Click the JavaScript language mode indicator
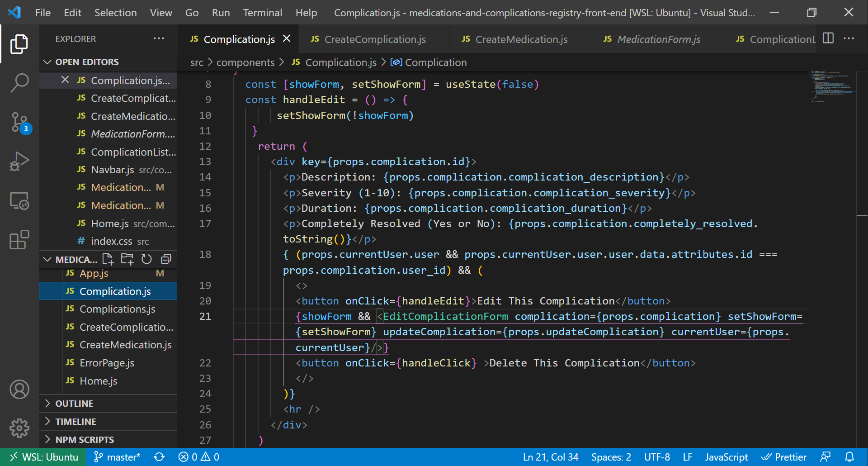 coord(726,457)
